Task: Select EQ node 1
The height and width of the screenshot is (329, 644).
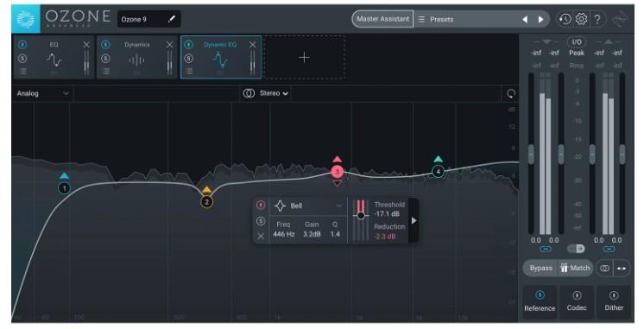Action: [x=64, y=188]
